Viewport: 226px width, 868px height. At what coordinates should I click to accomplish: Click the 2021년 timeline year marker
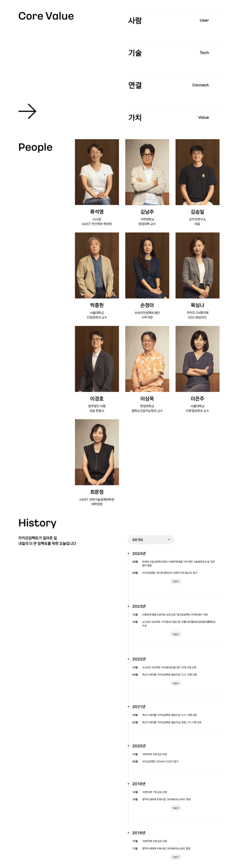(x=139, y=707)
